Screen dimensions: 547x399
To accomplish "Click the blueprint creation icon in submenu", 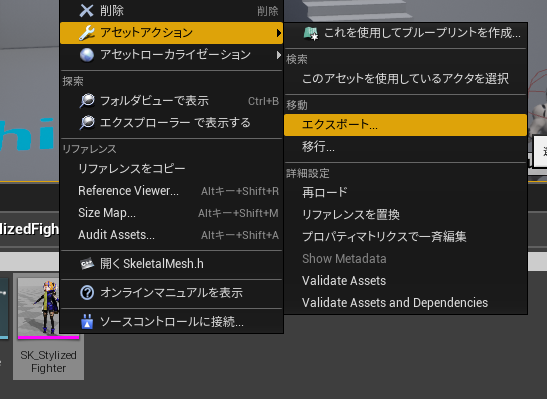I will (310, 33).
